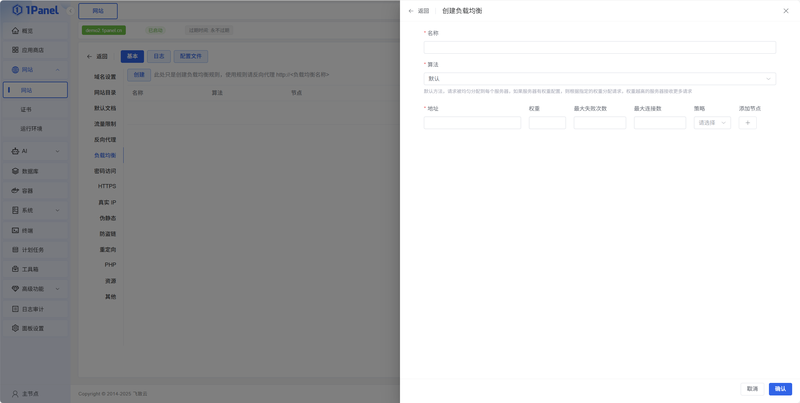Click the 节点 column header
The height and width of the screenshot is (403, 800).
pos(296,93)
